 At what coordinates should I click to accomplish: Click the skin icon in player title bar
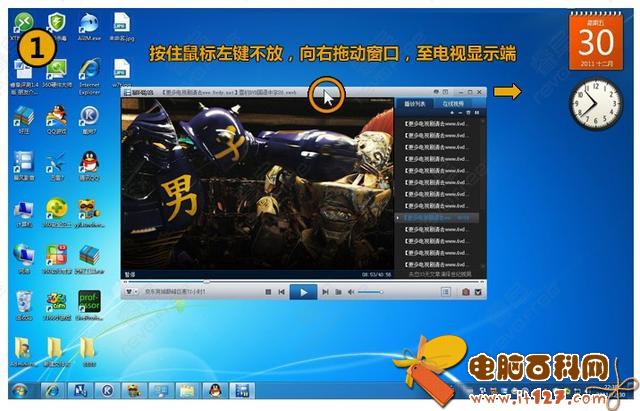(x=436, y=92)
